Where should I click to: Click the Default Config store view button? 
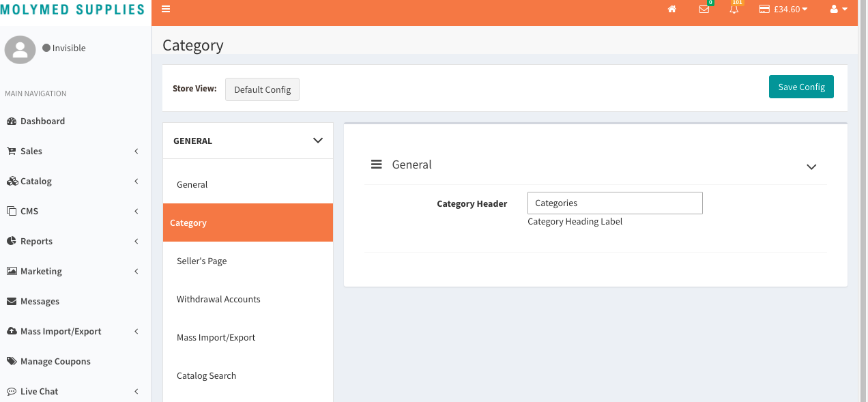point(262,89)
